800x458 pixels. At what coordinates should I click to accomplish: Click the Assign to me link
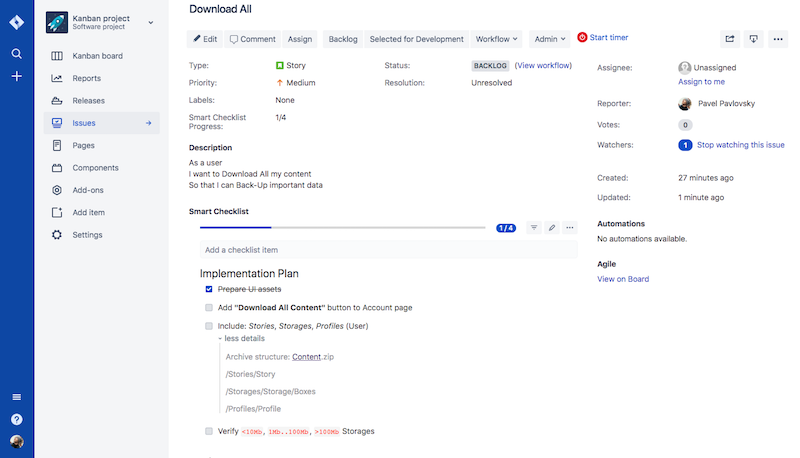pos(701,82)
